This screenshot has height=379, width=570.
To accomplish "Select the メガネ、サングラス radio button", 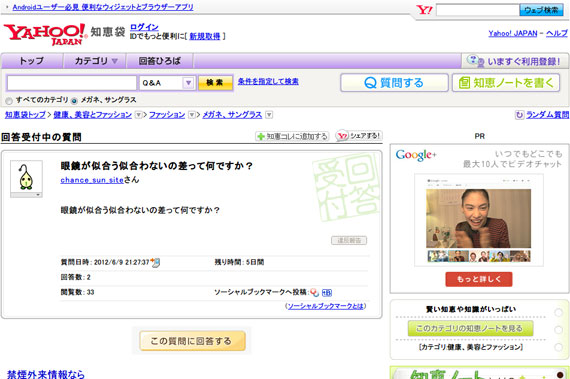I will coord(74,101).
